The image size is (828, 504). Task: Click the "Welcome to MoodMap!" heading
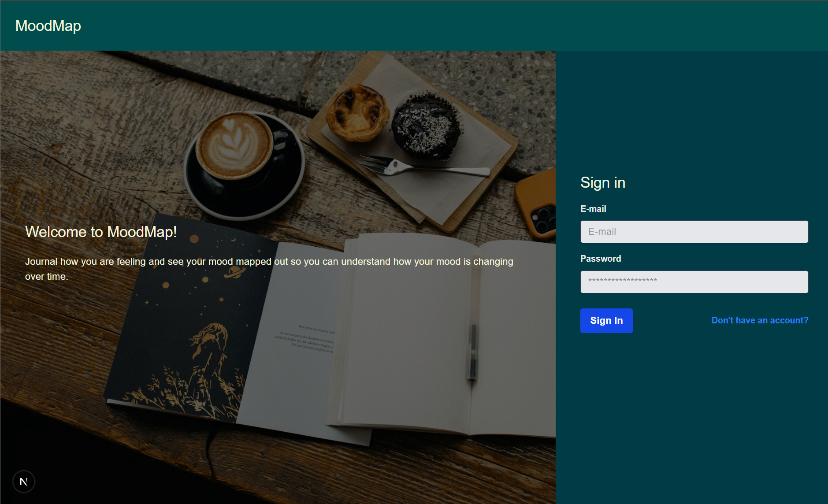pyautogui.click(x=101, y=232)
